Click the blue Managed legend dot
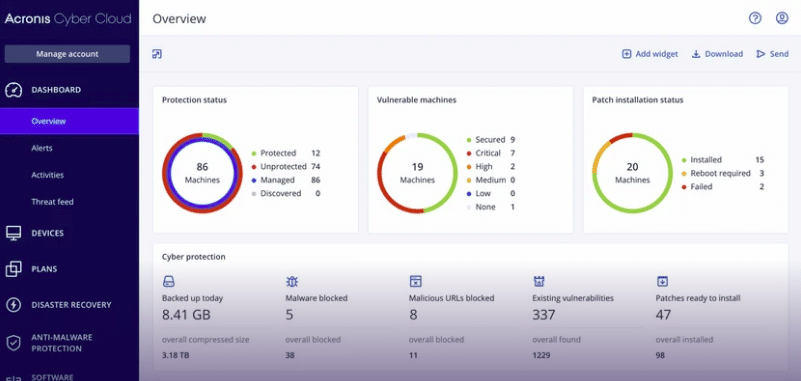The width and height of the screenshot is (801, 381). click(x=254, y=180)
